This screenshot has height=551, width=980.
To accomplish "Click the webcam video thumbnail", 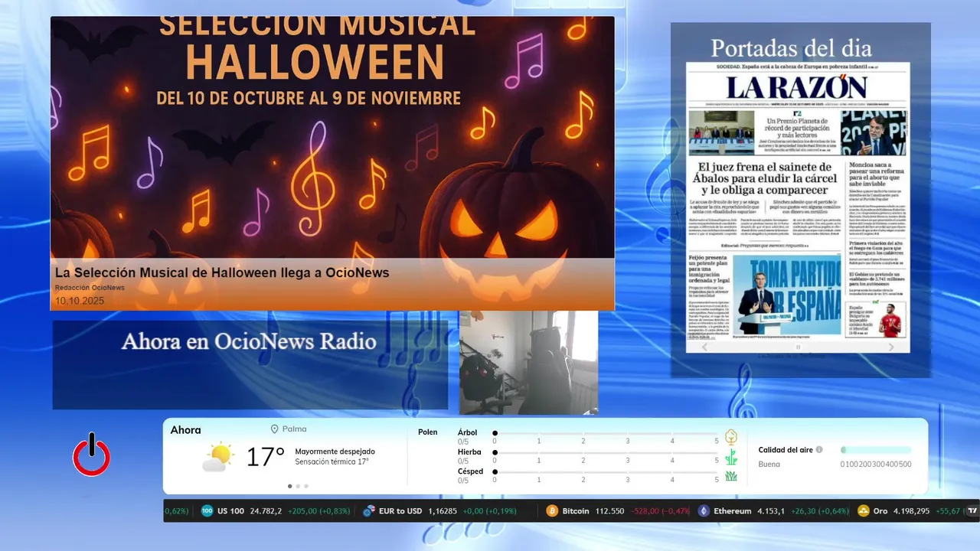I will click(528, 363).
